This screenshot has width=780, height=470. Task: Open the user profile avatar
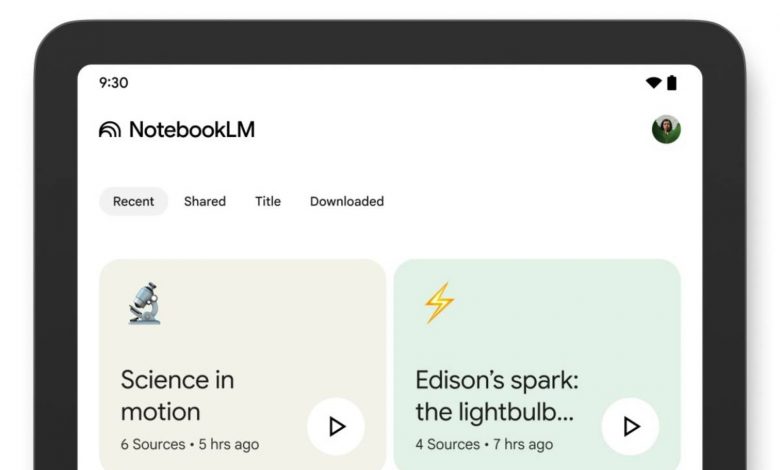coord(666,129)
